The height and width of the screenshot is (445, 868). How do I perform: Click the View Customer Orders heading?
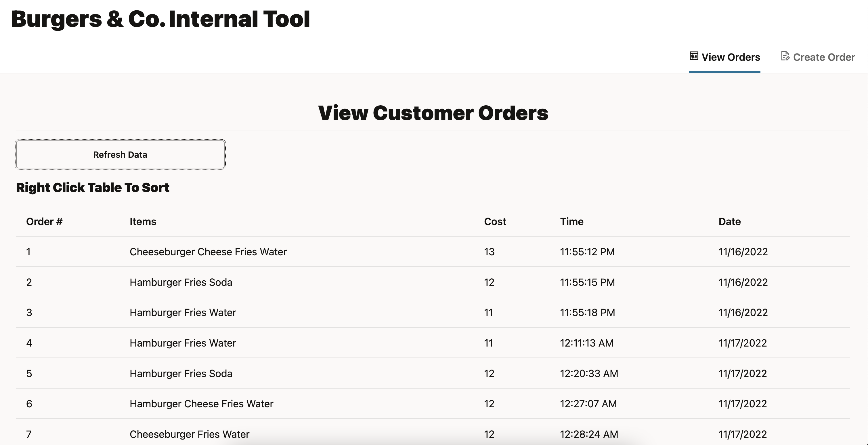tap(433, 113)
